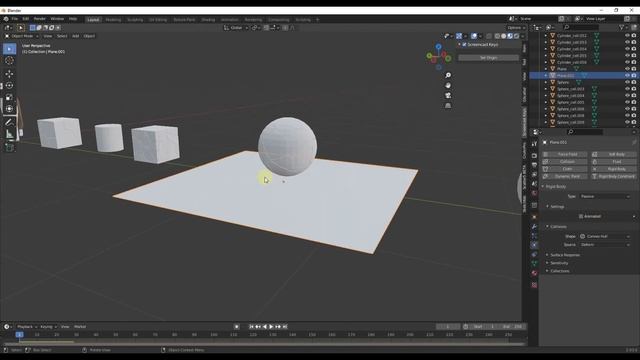Hide Sphere with its eye icon
This screenshot has height=360, width=640.
[x=627, y=82]
